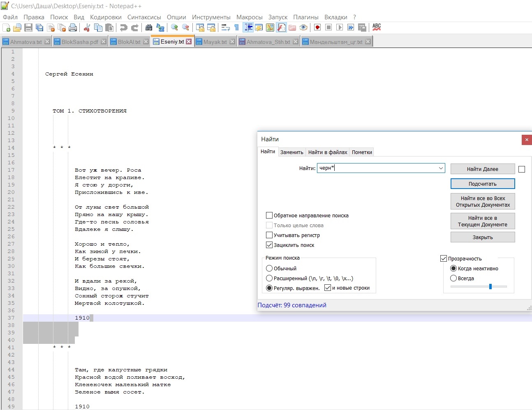The height and width of the screenshot is (410, 532).
Task: Select 'Регуляр. выражен.' search mode radio
Action: click(x=269, y=288)
